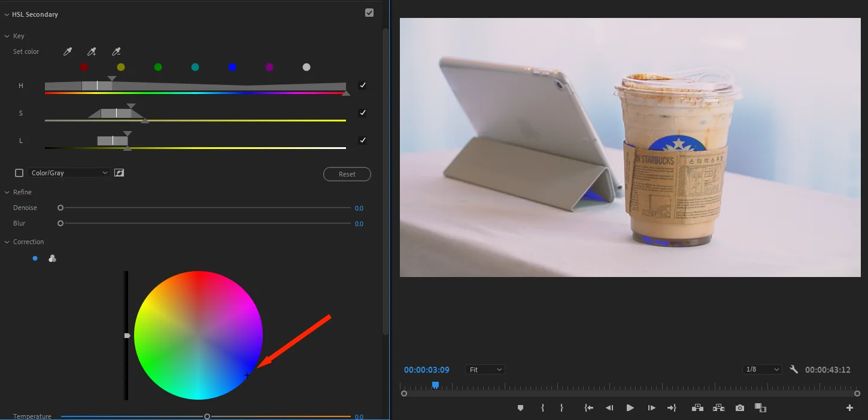Screen dimensions: 868x420
Task: Choose the magenta color preset dot
Action: click(269, 68)
